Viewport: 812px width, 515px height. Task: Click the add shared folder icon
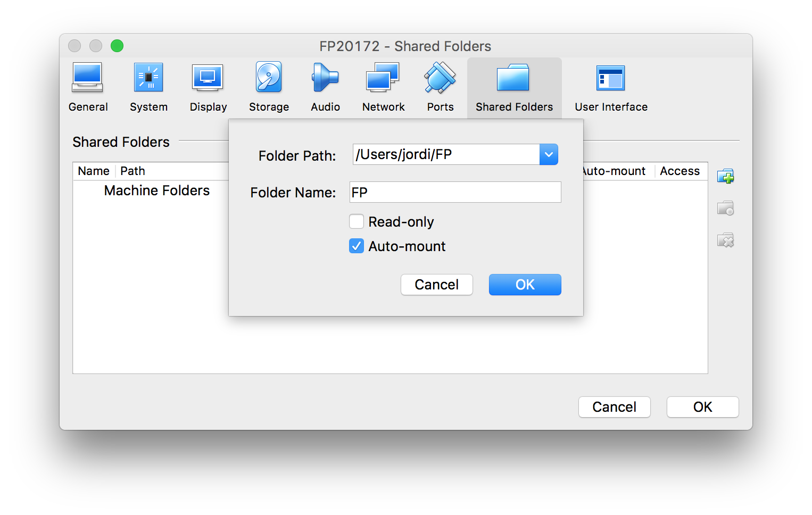[x=725, y=176]
